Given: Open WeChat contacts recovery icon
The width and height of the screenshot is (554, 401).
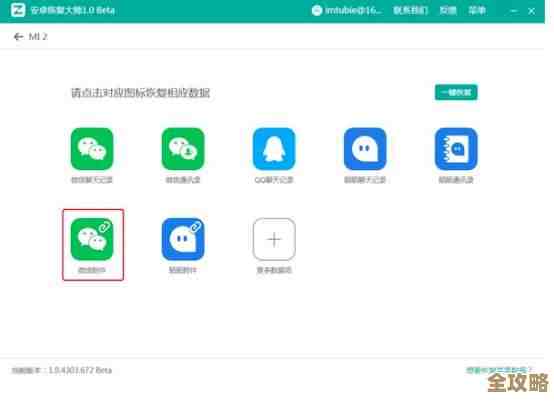Looking at the screenshot, I should [183, 149].
